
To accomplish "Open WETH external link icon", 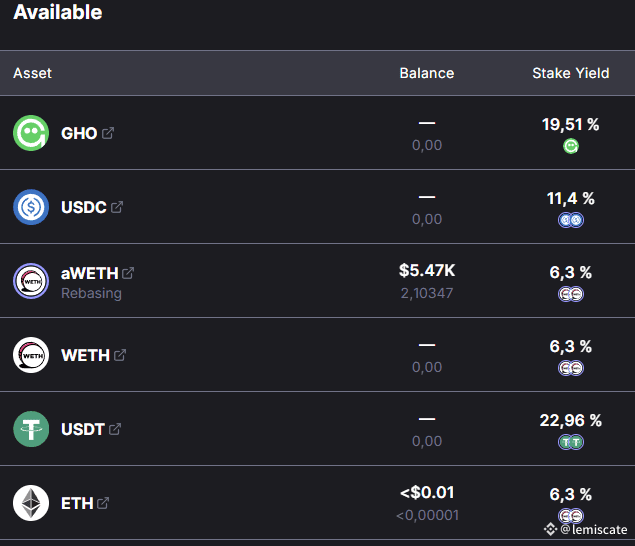I will pyautogui.click(x=120, y=355).
